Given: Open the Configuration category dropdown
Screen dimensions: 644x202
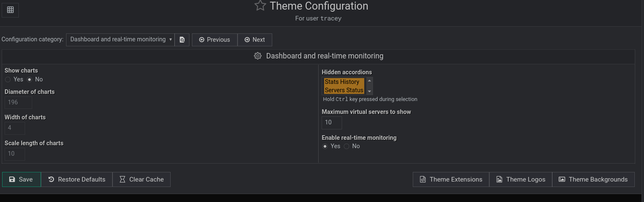Looking at the screenshot, I should click(120, 40).
